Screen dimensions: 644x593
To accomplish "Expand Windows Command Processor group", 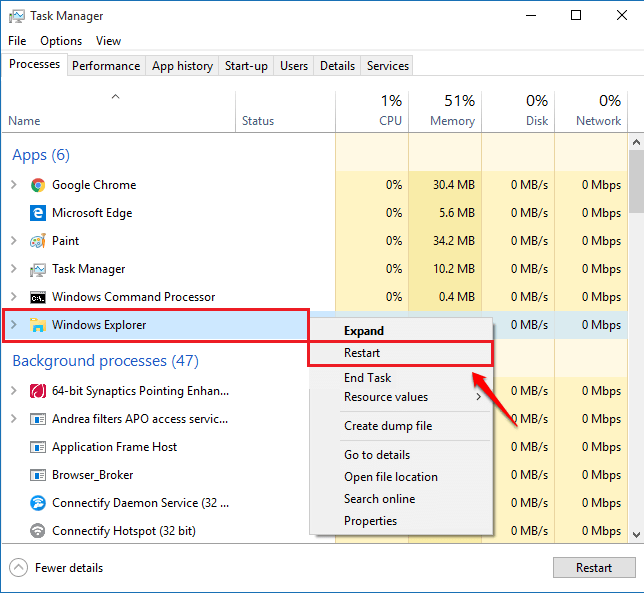I will pyautogui.click(x=14, y=297).
